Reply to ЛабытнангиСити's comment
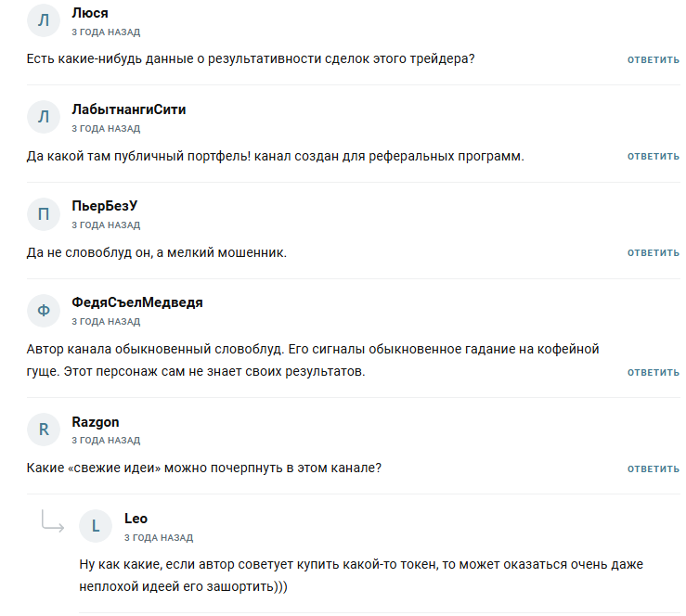 coord(653,156)
